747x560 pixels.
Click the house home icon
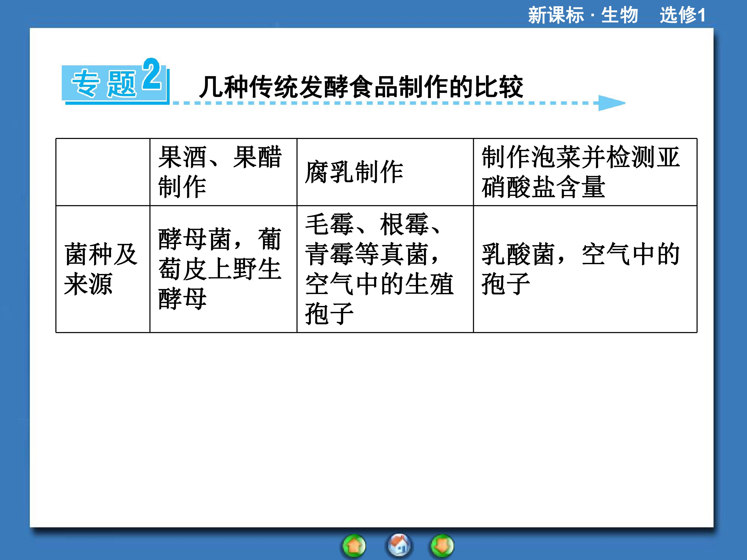click(x=399, y=545)
